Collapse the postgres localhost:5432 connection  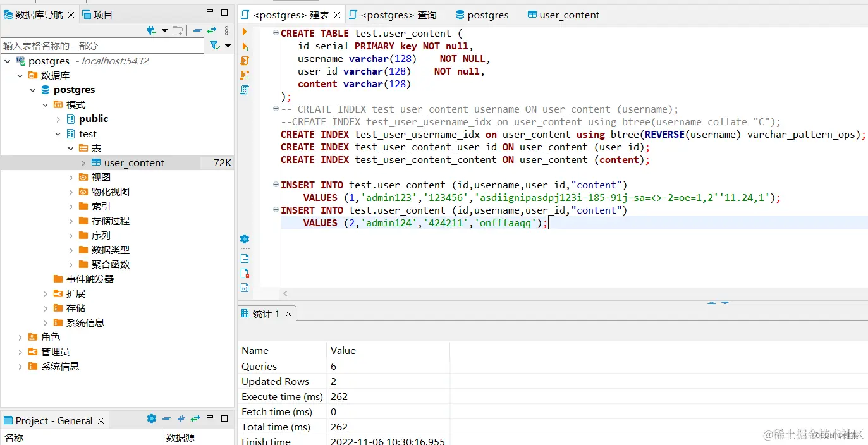[x=8, y=61]
